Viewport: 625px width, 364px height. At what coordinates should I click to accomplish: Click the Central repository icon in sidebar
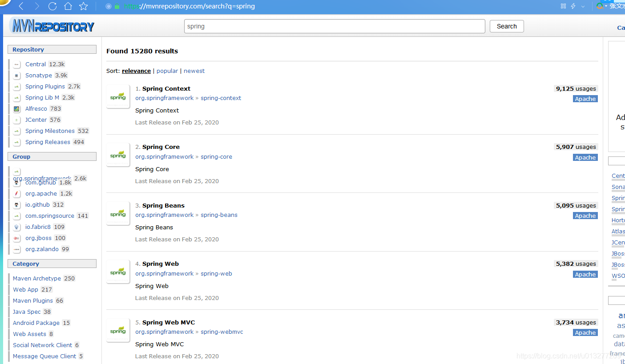pos(16,64)
